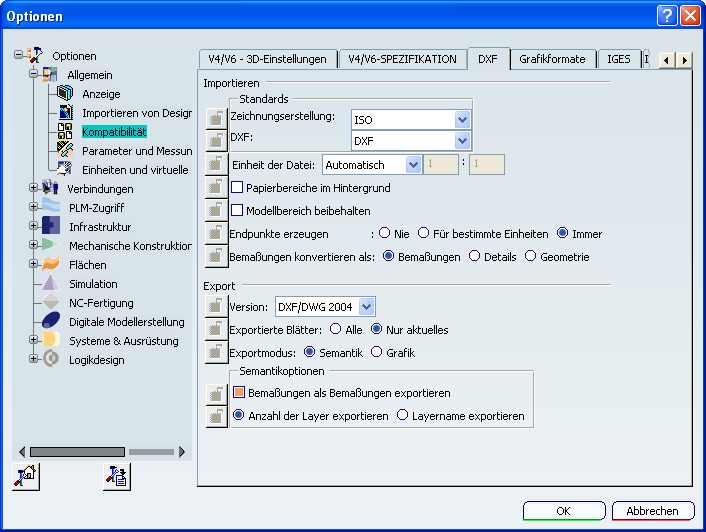Click the Parameter und Messung icon
The width and height of the screenshot is (706, 532).
[x=65, y=151]
